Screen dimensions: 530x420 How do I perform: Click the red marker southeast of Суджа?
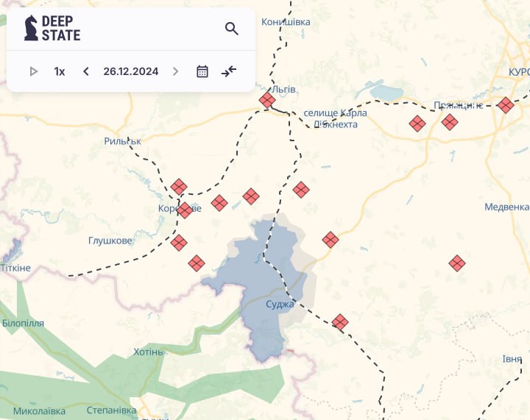[x=339, y=321]
